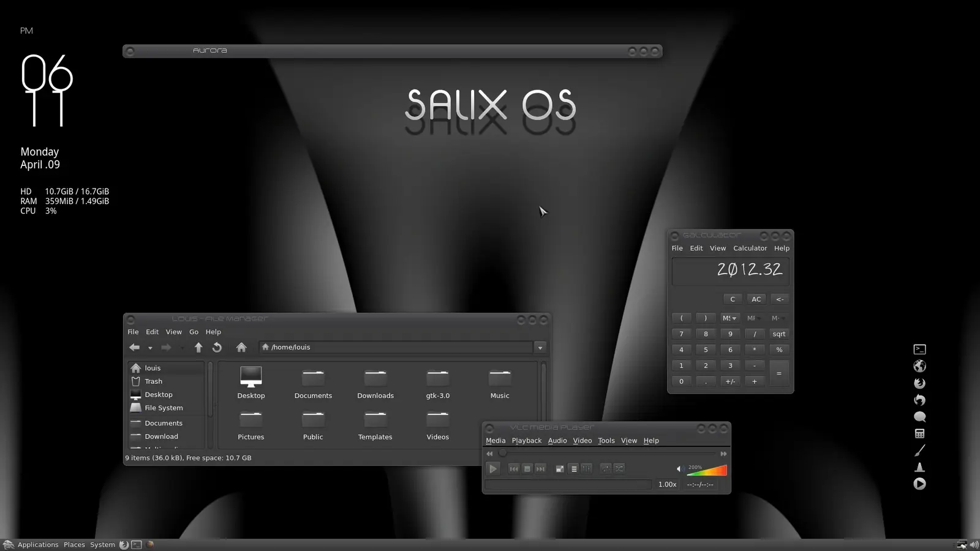Open the Calculator menu in calculator window
This screenshot has width=980, height=551.
point(750,249)
